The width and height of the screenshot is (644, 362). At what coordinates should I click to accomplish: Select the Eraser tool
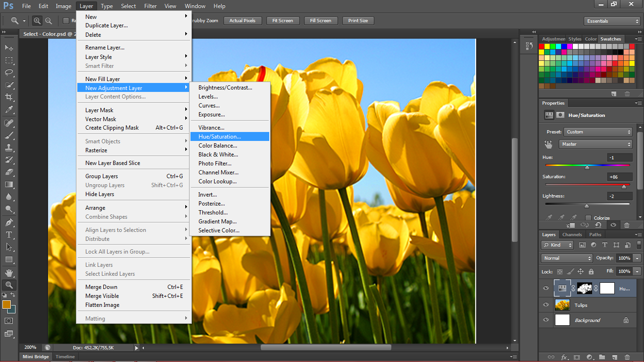[9, 172]
